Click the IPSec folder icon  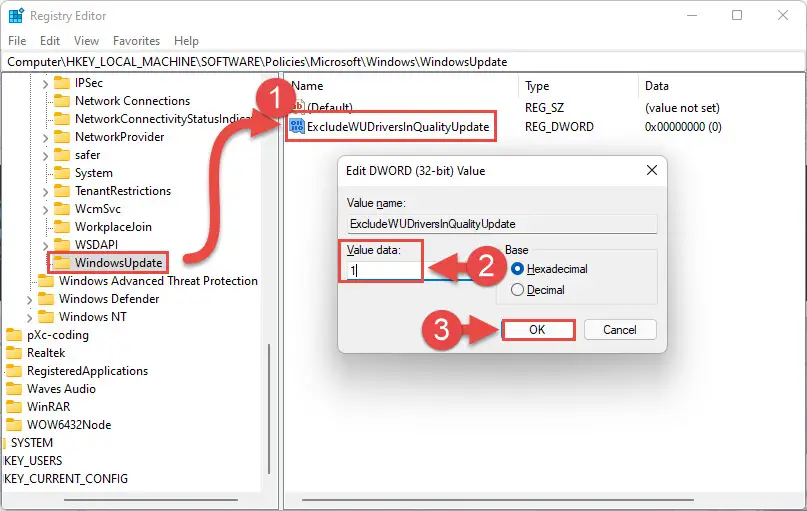[62, 83]
